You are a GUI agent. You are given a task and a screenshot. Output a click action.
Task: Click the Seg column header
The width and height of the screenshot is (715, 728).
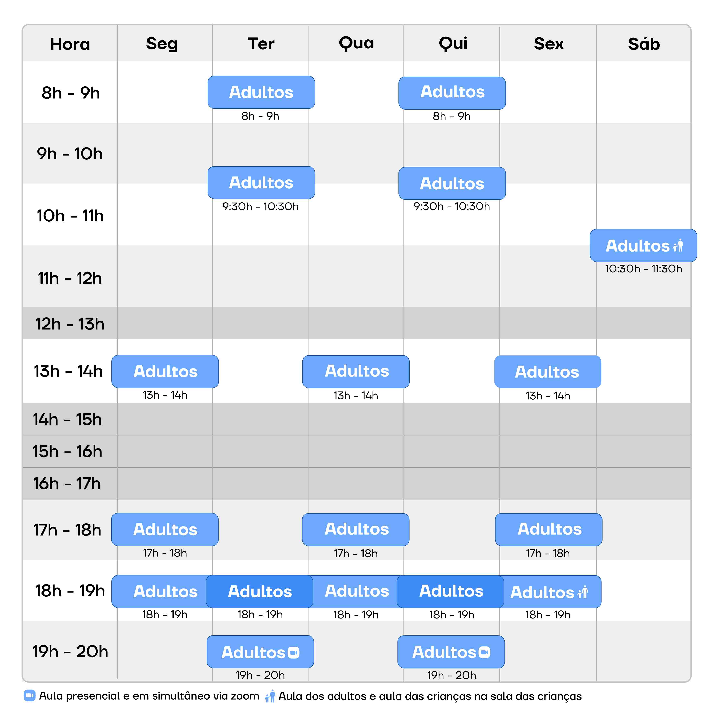coord(162,44)
